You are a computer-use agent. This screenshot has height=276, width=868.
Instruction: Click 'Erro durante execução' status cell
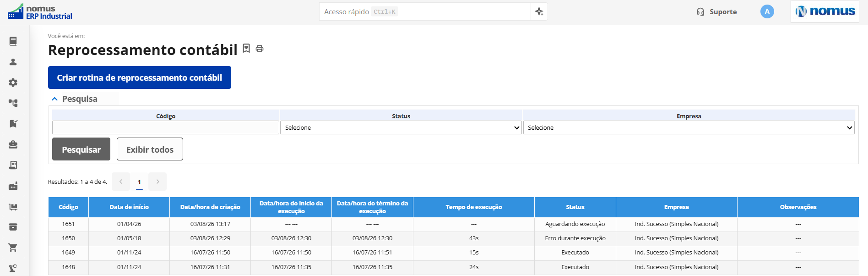click(x=575, y=238)
